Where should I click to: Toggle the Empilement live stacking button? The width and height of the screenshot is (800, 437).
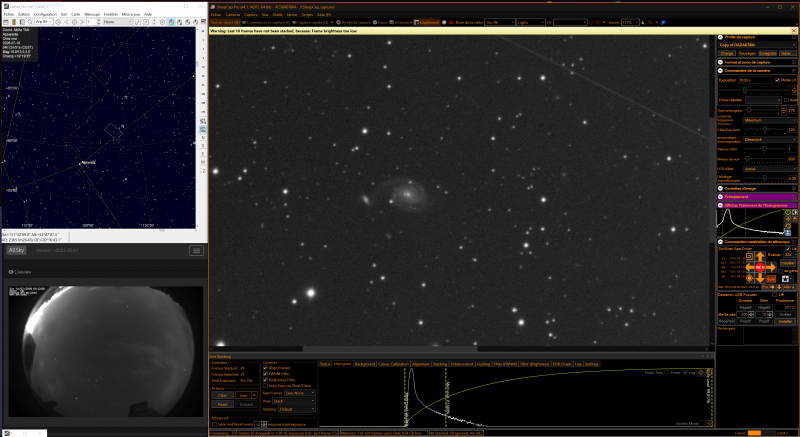(427, 22)
